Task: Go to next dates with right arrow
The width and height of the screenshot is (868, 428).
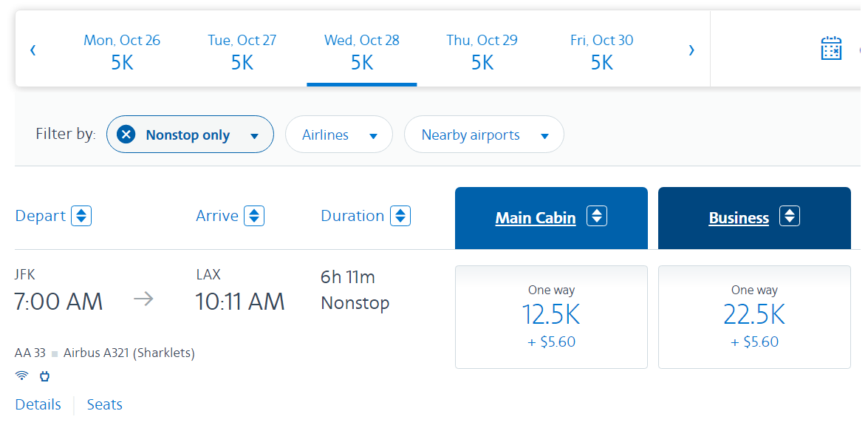Action: point(691,50)
